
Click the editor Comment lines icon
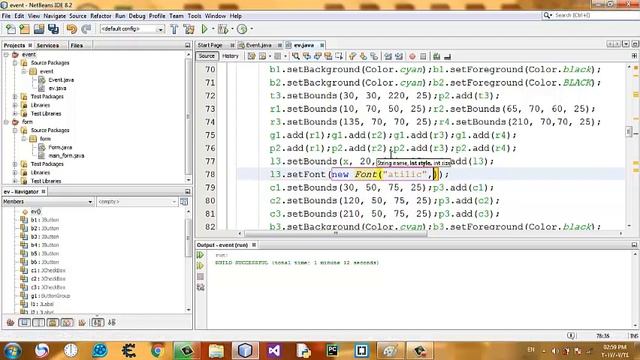[x=436, y=56]
